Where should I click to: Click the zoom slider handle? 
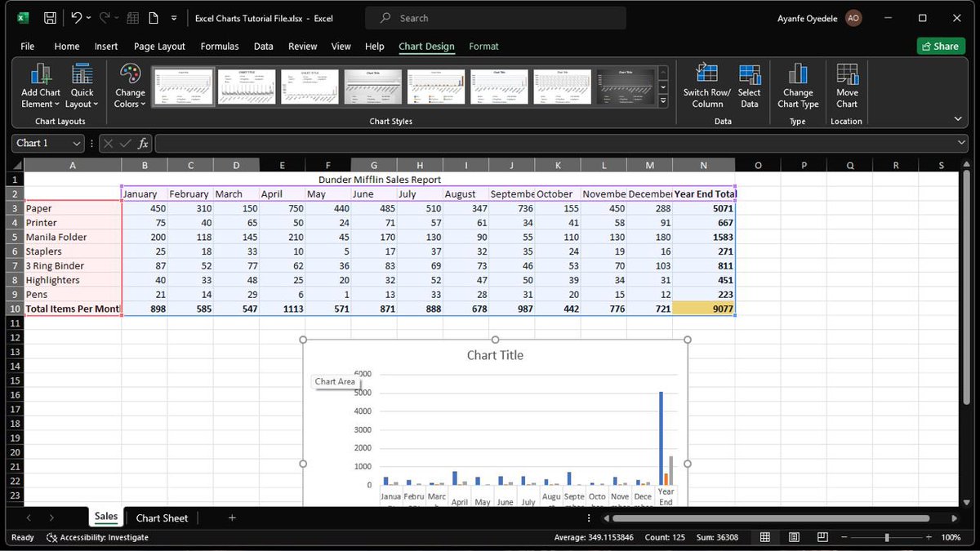coord(887,538)
